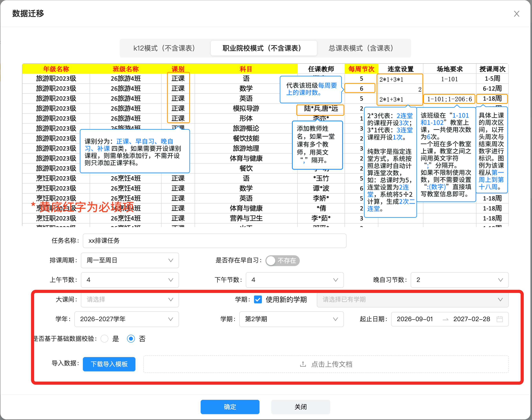The width and height of the screenshot is (532, 420).
Task: Click the 下载导入模板 button
Action: pyautogui.click(x=109, y=364)
